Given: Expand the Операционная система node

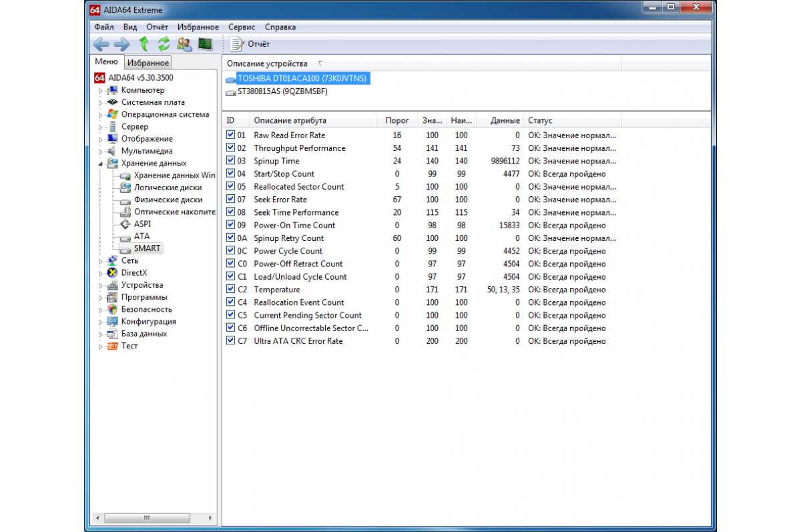Looking at the screenshot, I should click(x=101, y=115).
